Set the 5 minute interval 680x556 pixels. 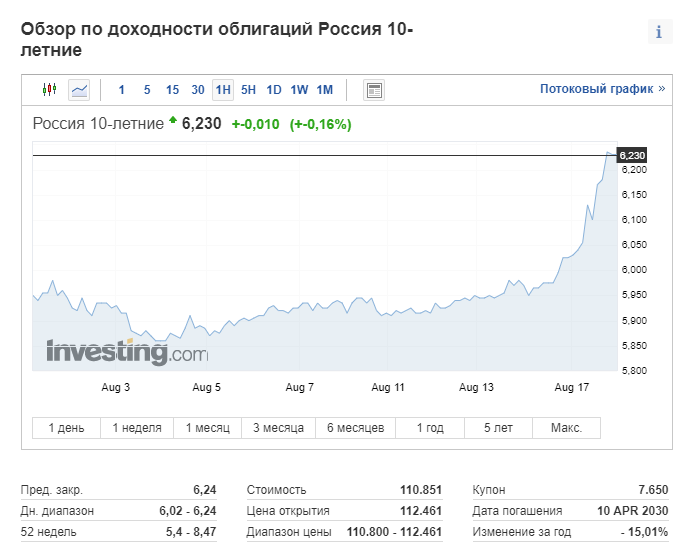147,90
